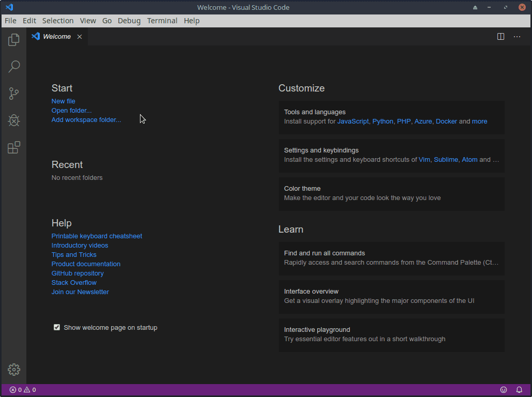Image resolution: width=532 pixels, height=397 pixels.
Task: Click the feedback smiley icon
Action: click(504, 390)
